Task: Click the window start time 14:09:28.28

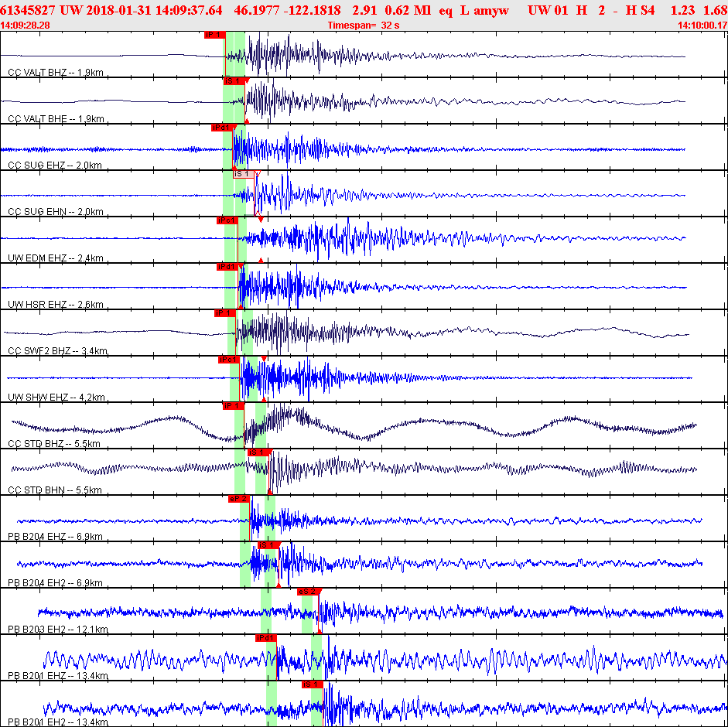Action: (25, 25)
